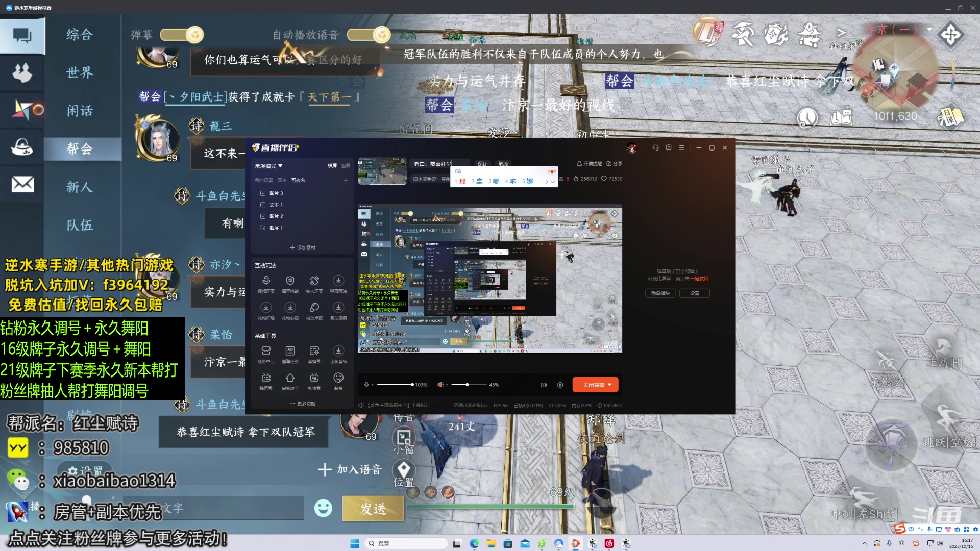Toggle visibility of 截屏 1 source
The image size is (980, 551).
point(263,228)
